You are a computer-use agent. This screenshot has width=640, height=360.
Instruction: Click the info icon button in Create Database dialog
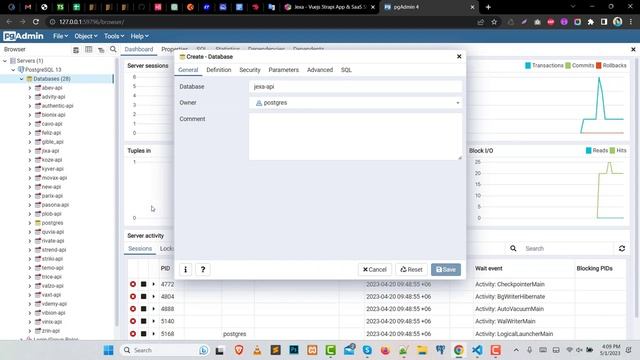[185, 269]
